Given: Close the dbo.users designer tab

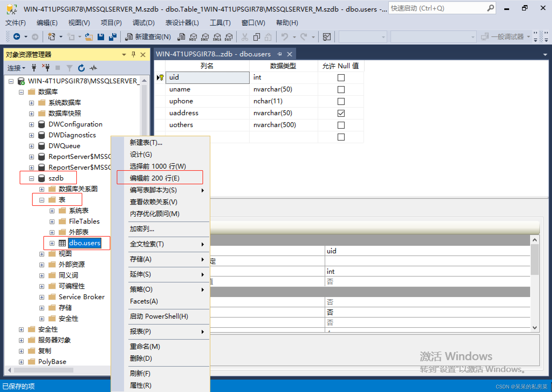Looking at the screenshot, I should (x=290, y=54).
